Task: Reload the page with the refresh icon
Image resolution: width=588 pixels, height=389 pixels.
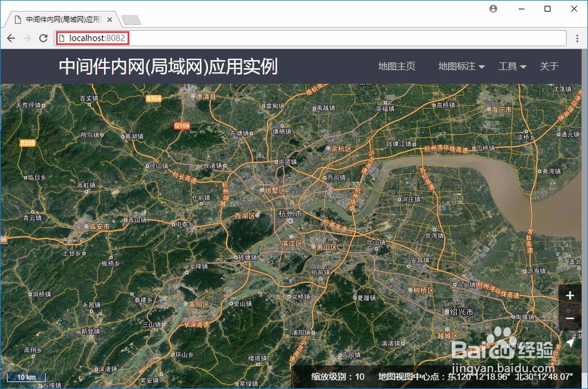Action: click(x=43, y=38)
